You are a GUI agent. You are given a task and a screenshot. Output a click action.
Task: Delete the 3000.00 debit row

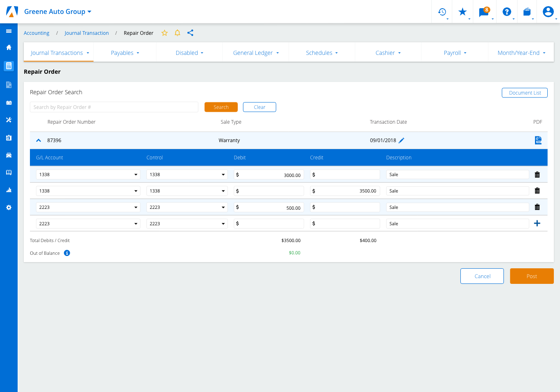[x=537, y=174]
